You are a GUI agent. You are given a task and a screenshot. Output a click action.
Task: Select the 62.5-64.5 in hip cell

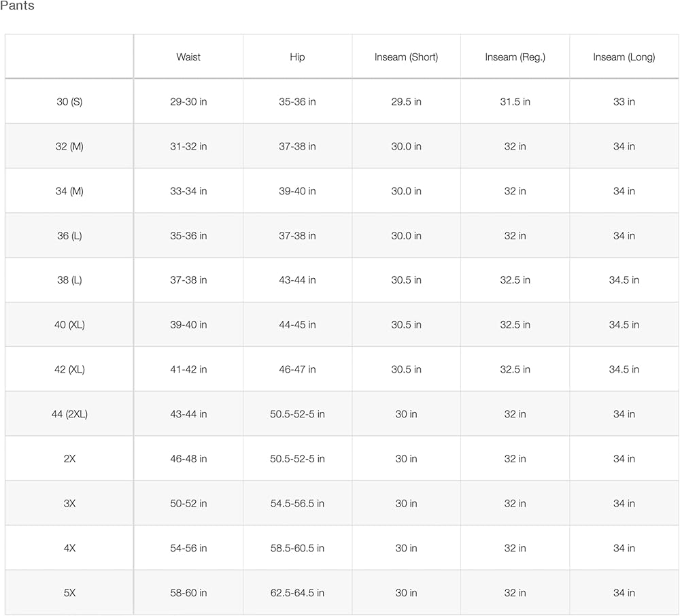[x=297, y=593]
